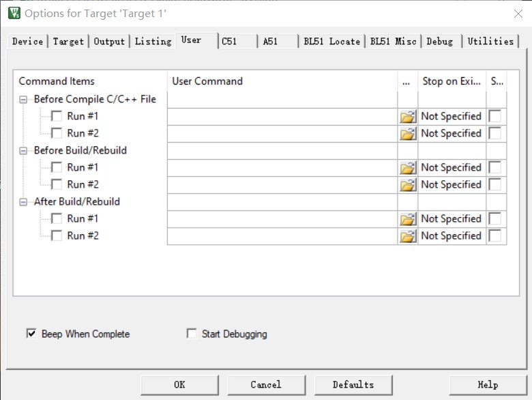Open folder browser for Before Build/Rebuild Run #1
This screenshot has width=532, height=400.
408,168
